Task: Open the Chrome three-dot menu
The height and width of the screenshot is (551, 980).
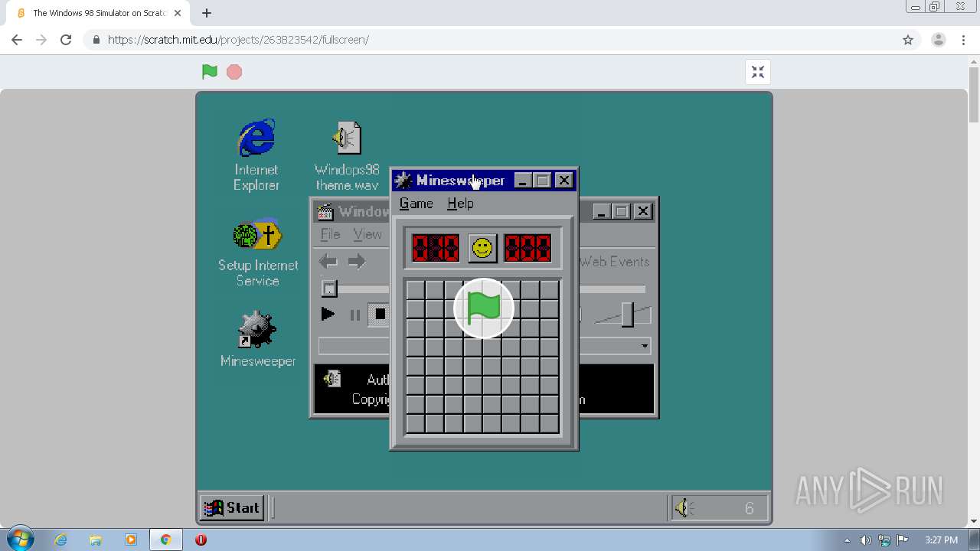Action: tap(963, 40)
